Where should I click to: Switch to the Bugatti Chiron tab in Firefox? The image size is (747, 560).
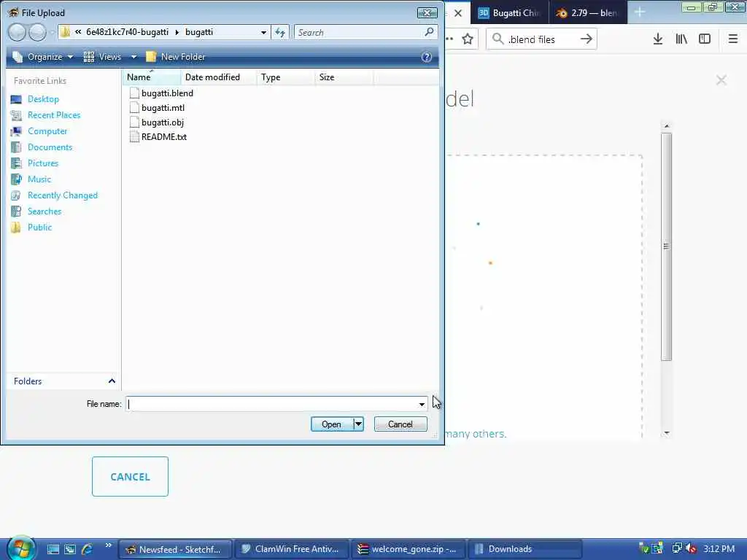pos(510,13)
